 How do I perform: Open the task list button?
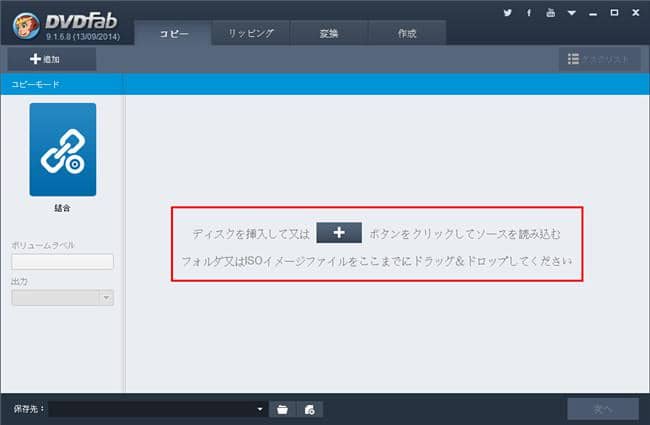599,59
